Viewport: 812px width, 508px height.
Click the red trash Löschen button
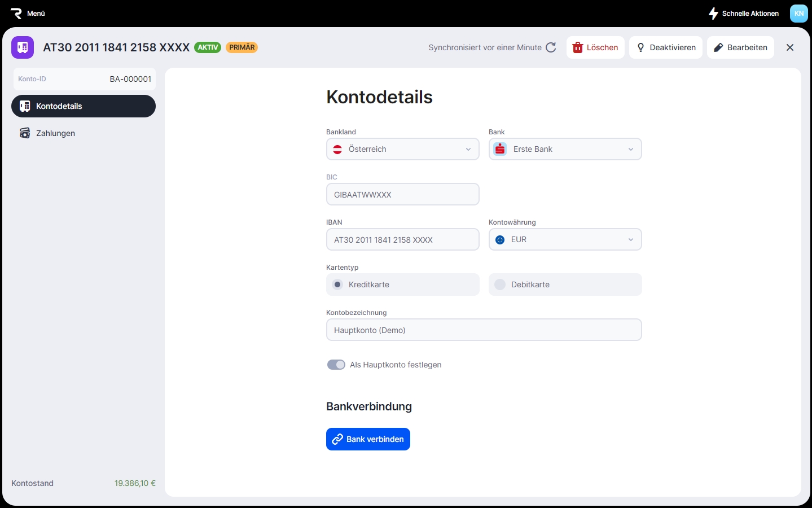[x=595, y=47]
